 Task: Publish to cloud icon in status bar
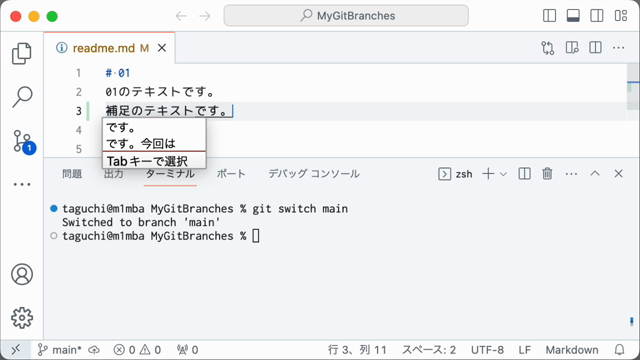[x=94, y=350]
